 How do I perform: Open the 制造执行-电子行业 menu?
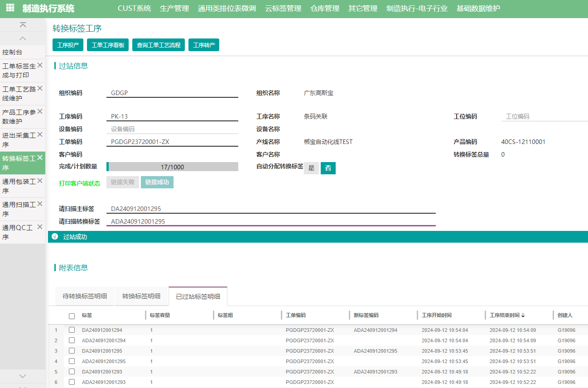pyautogui.click(x=417, y=8)
